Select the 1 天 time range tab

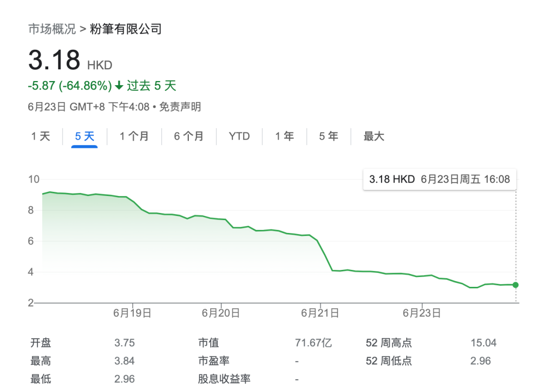tap(41, 136)
